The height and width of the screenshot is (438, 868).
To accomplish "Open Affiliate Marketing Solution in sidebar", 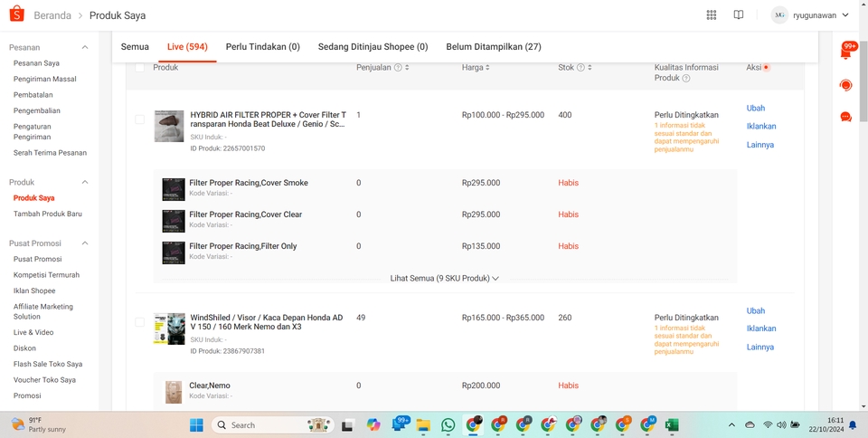I will coord(43,311).
